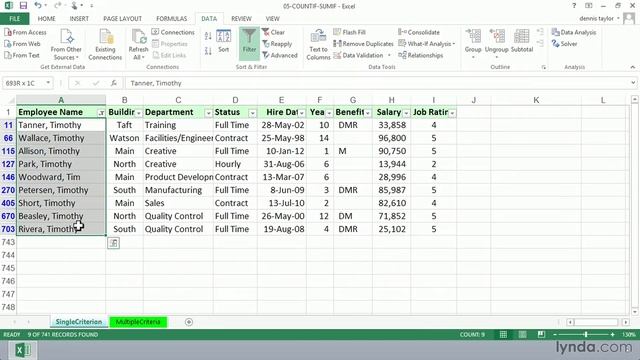Viewport: 640px width, 360px height.
Task: Click the Ungroup outline button
Action: click(x=497, y=44)
